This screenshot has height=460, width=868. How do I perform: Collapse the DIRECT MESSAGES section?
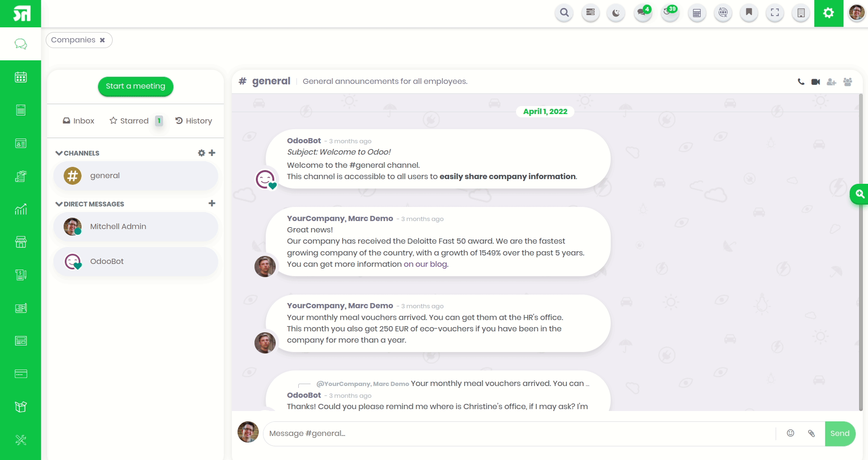[90, 204]
